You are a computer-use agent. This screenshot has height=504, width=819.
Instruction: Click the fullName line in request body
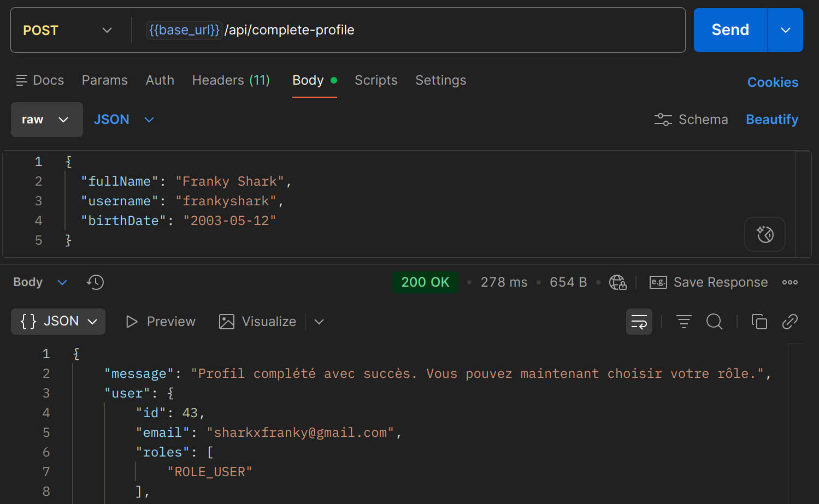click(186, 181)
